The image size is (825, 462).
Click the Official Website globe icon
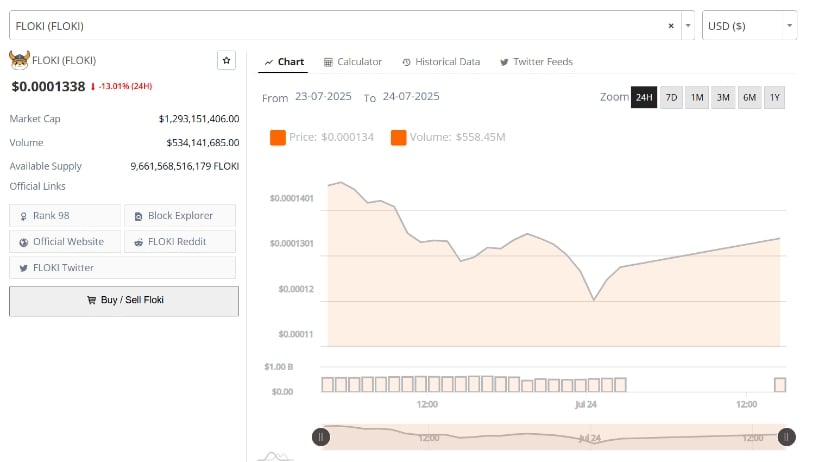[23, 243]
